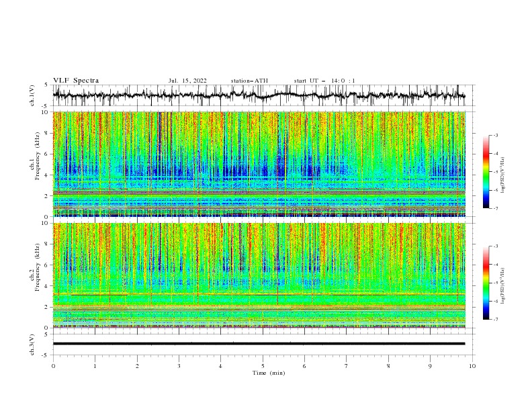
Task: Click the 'start UT = 14:0 :1' text
Action: pyautogui.click(x=324, y=81)
